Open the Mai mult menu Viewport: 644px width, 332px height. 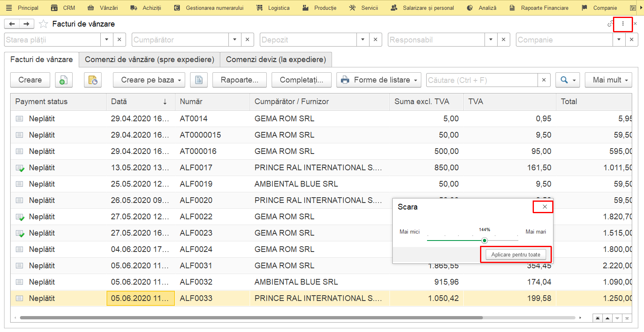(609, 80)
